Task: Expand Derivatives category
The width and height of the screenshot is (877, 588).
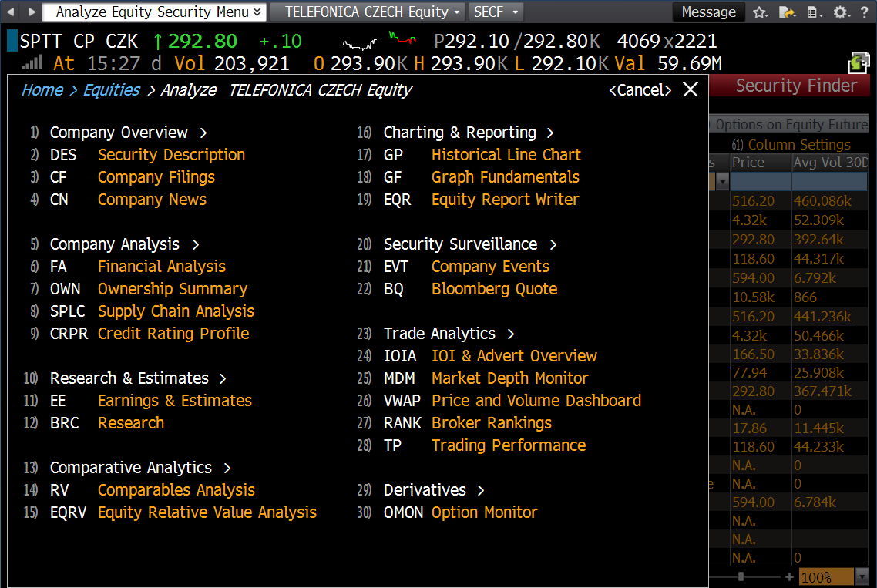Action: tap(433, 490)
